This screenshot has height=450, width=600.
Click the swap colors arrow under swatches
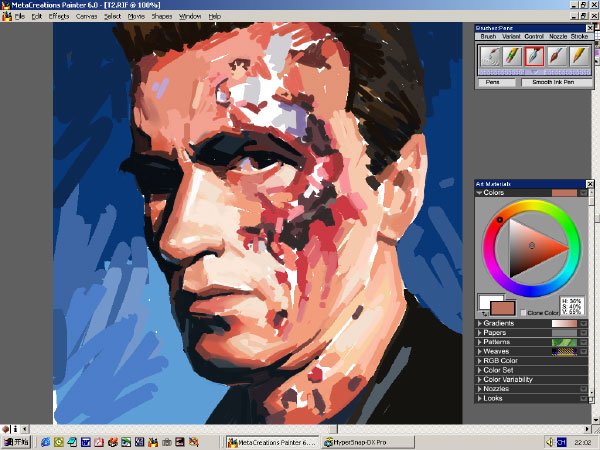click(484, 314)
